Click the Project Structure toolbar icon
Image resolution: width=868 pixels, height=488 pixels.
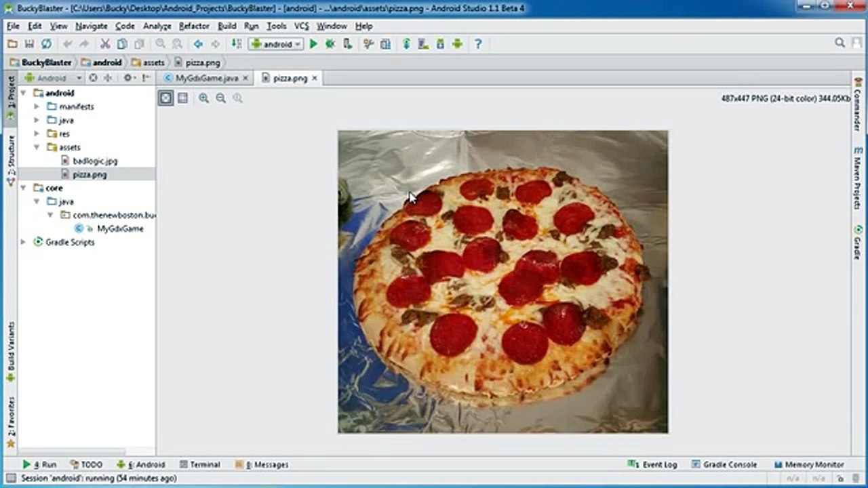point(385,44)
